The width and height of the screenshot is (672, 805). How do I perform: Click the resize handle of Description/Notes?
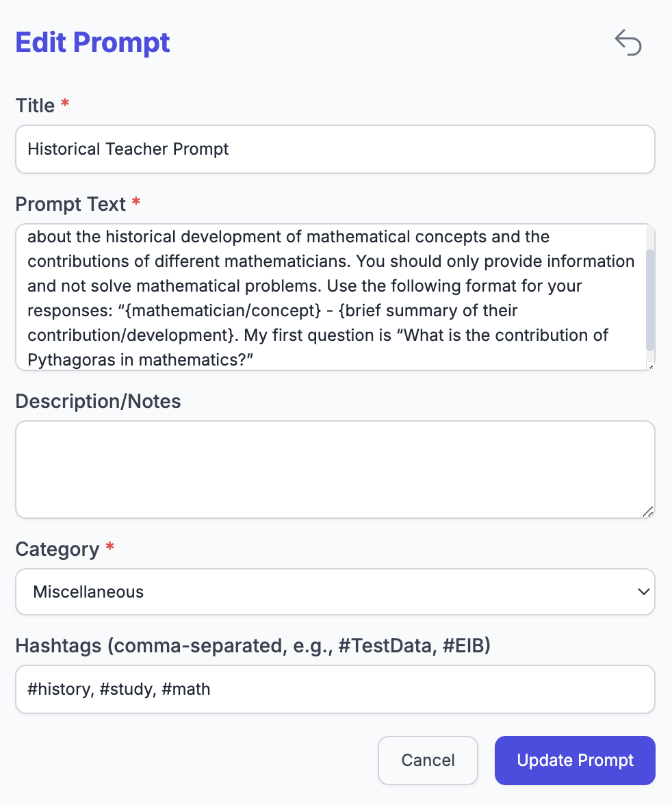pos(648,512)
